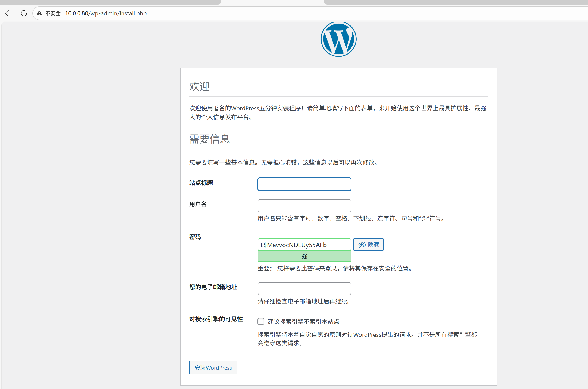Click the not-secure warning triangle icon

(39, 13)
